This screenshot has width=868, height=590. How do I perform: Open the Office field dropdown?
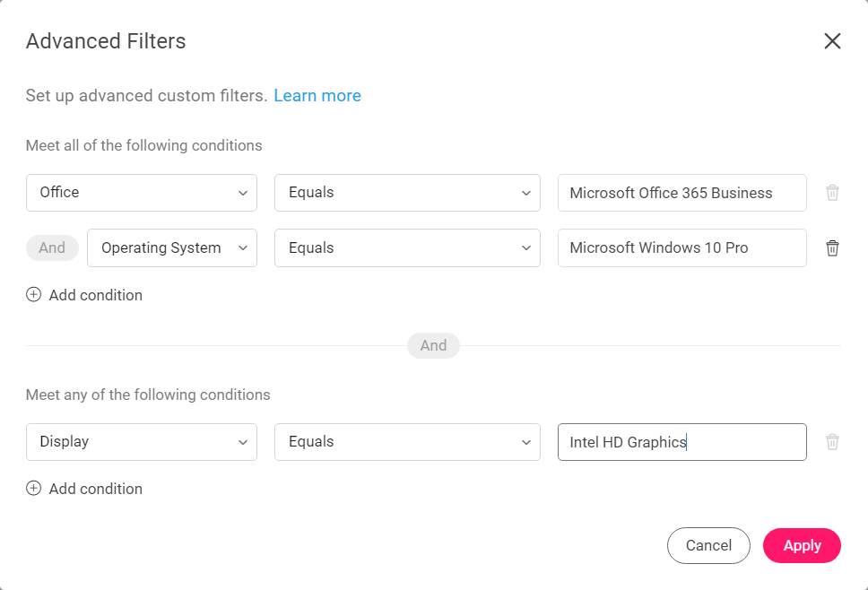click(142, 193)
